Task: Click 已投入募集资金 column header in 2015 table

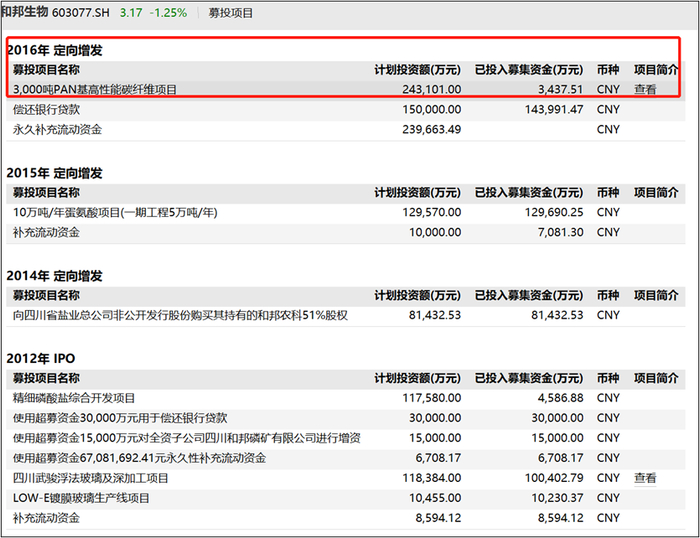Action: [x=529, y=193]
